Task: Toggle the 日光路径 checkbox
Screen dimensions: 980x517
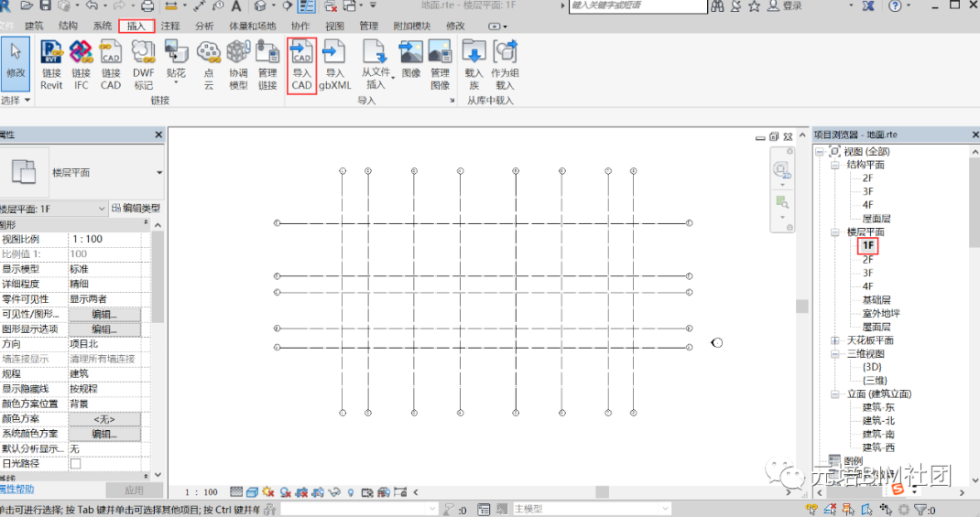Action: pos(75,464)
